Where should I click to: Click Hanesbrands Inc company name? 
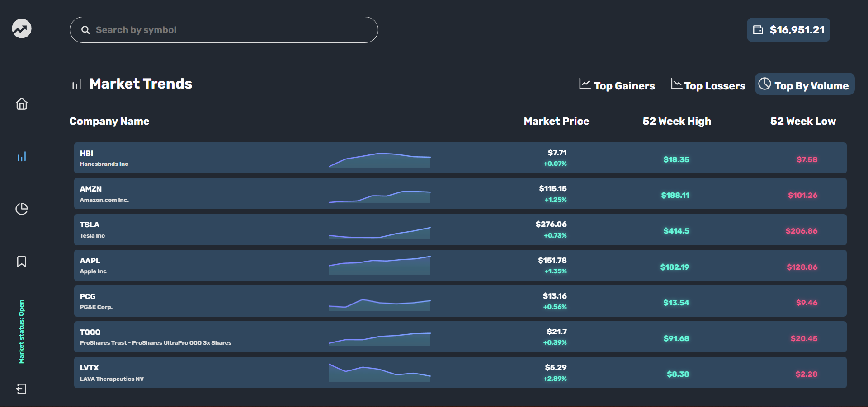click(104, 164)
